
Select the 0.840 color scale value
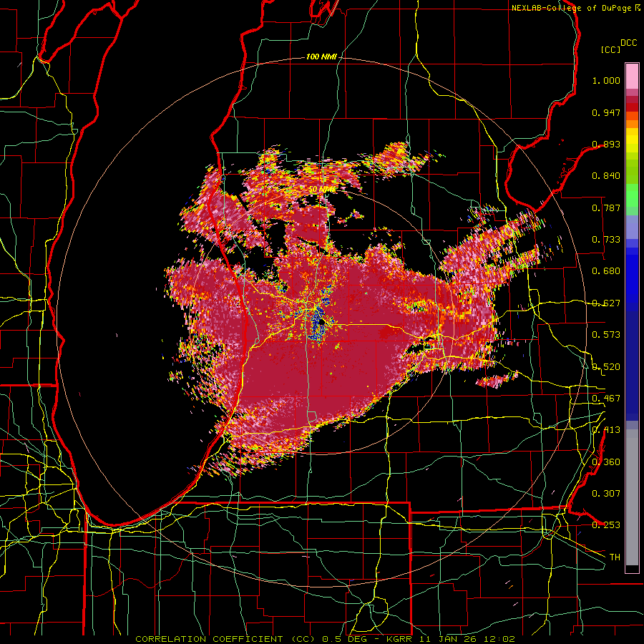coord(606,176)
